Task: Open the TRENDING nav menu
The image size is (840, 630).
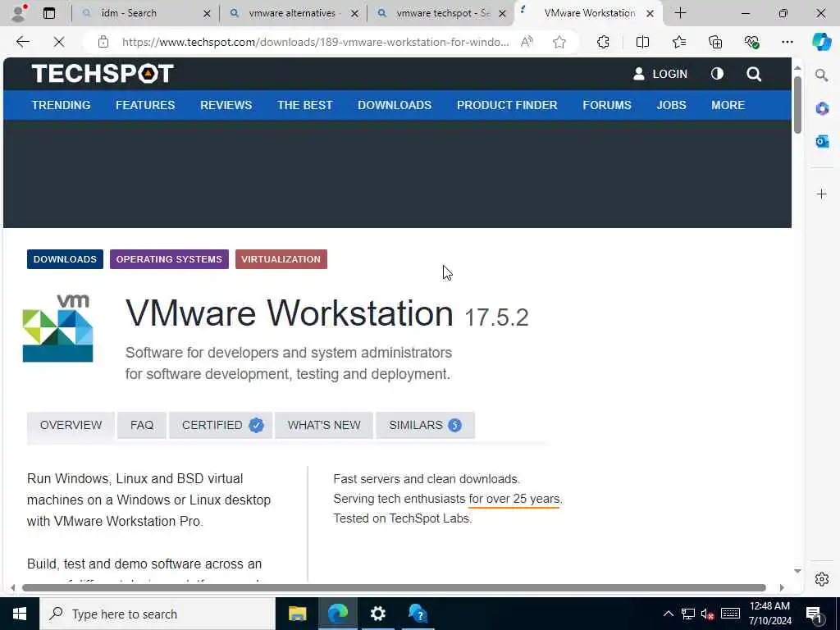Action: (61, 105)
